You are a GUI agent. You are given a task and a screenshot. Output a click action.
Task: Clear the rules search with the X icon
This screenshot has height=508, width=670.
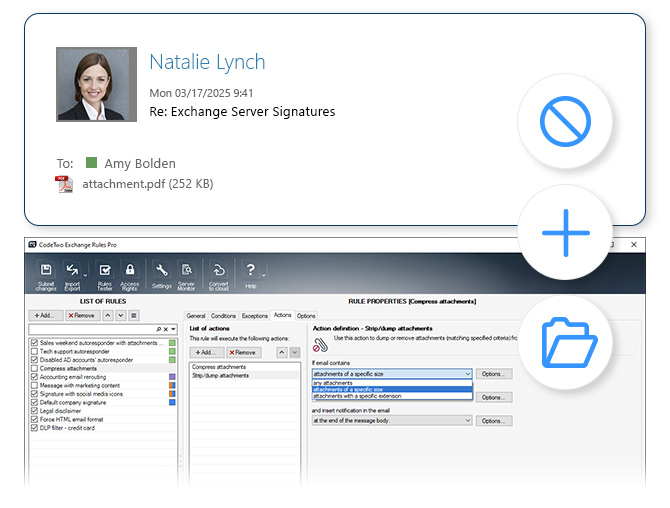click(x=166, y=329)
